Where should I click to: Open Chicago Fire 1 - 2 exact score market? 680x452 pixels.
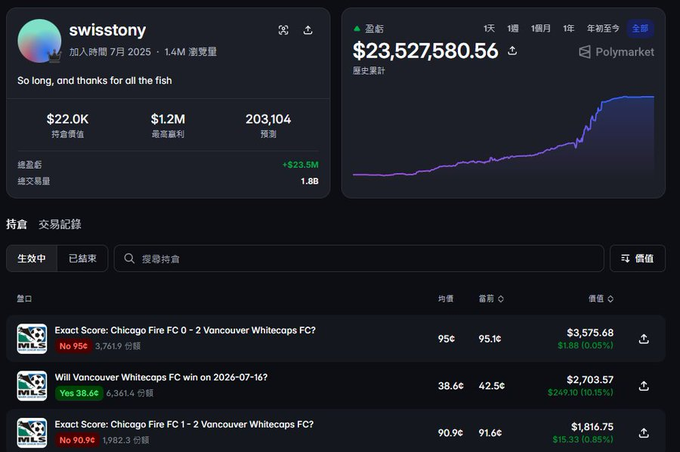tap(184, 424)
